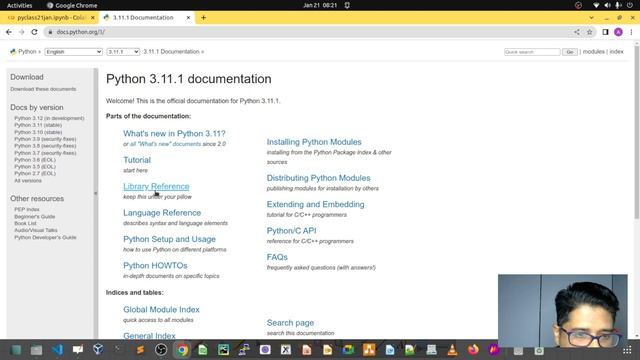Open the Library Reference link
Image resolution: width=640 pixels, height=360 pixels.
click(156, 187)
